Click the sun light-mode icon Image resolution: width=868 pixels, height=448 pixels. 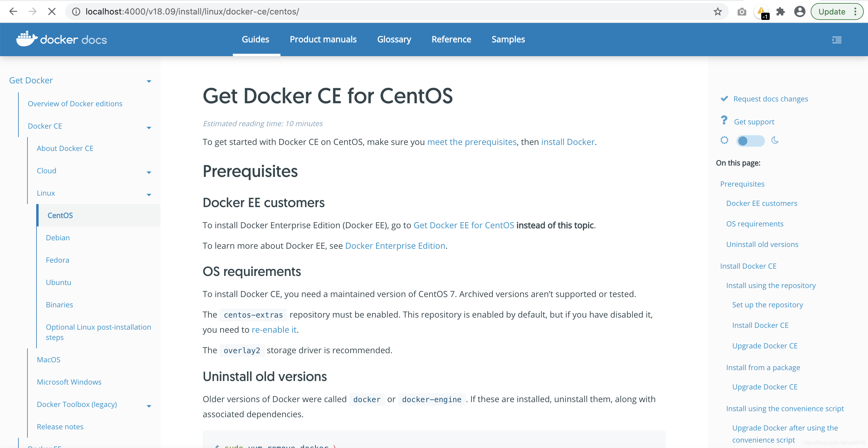pyautogui.click(x=724, y=140)
